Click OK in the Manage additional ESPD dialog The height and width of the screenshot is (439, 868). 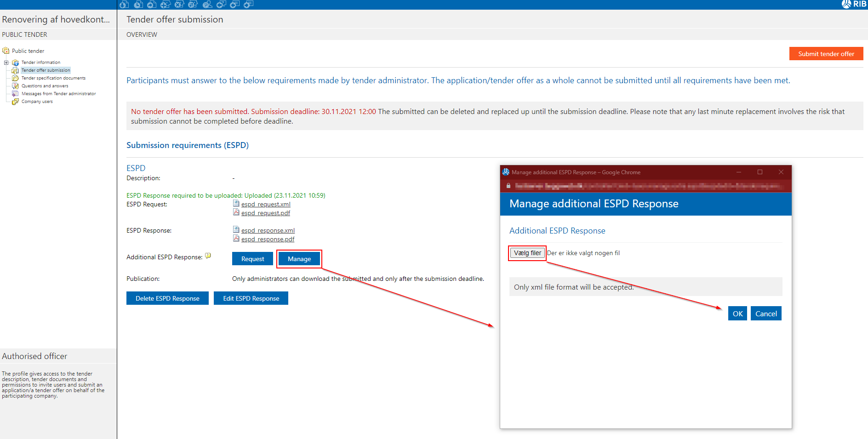tap(737, 313)
